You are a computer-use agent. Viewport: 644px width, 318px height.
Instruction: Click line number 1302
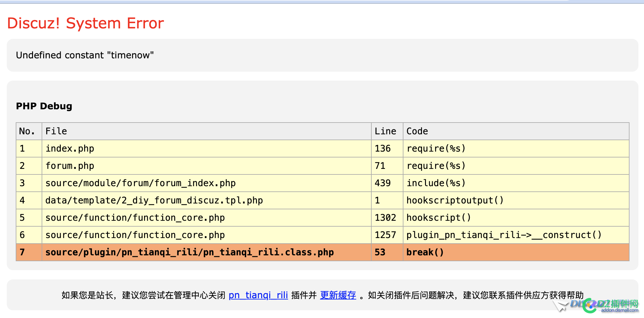(x=387, y=218)
